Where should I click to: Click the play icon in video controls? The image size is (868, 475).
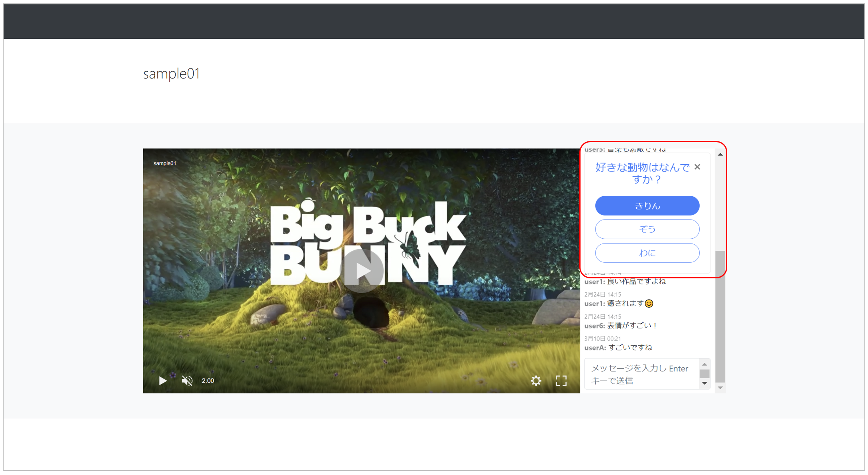coord(162,380)
